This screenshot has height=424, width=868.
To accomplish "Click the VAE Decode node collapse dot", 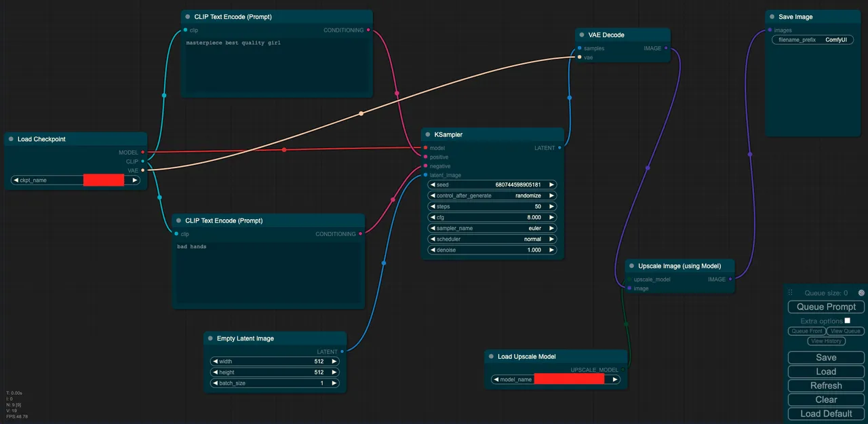I will click(581, 35).
